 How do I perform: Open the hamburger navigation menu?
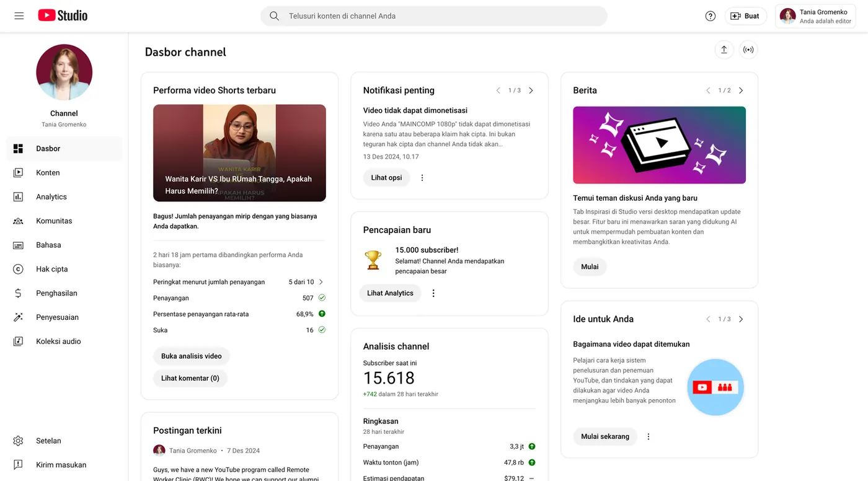(x=19, y=16)
